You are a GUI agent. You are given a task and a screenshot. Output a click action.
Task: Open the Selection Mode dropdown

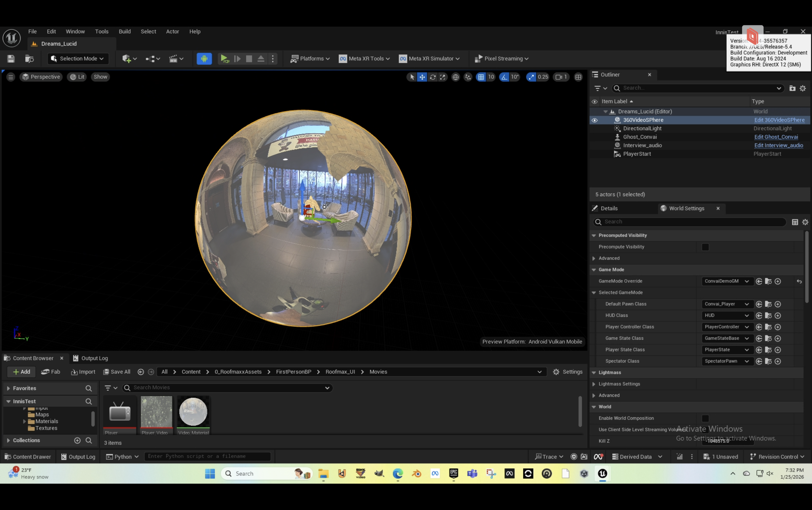[78, 59]
